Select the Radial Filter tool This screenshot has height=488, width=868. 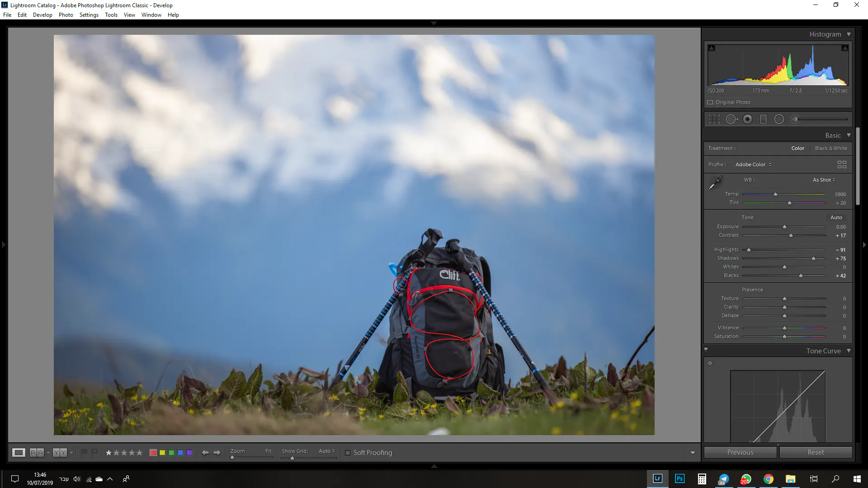779,119
